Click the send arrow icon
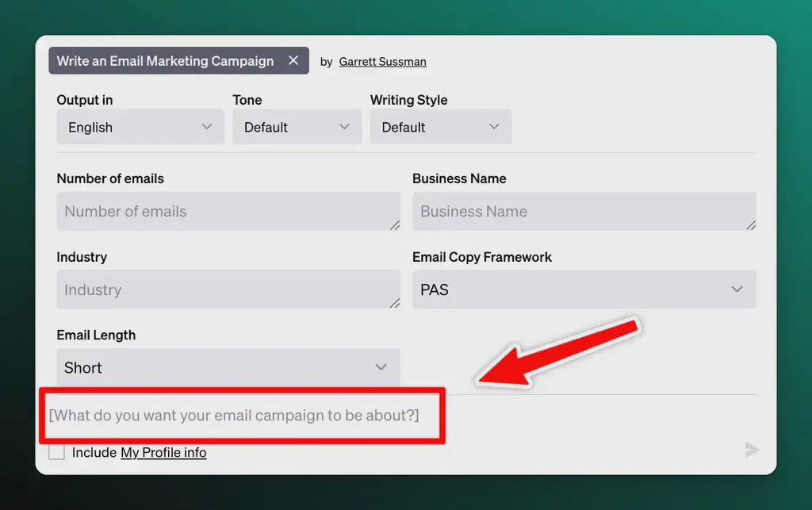 pos(752,450)
